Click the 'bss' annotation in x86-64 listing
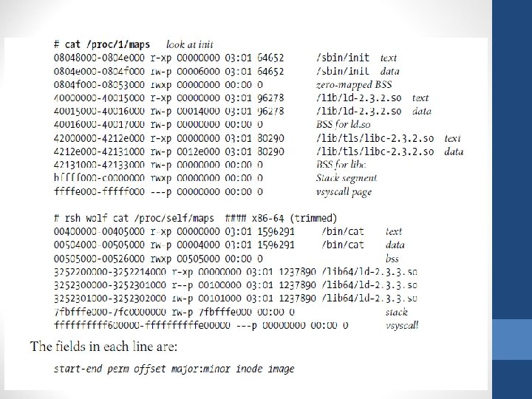The width and height of the screenshot is (532, 399). click(x=392, y=259)
